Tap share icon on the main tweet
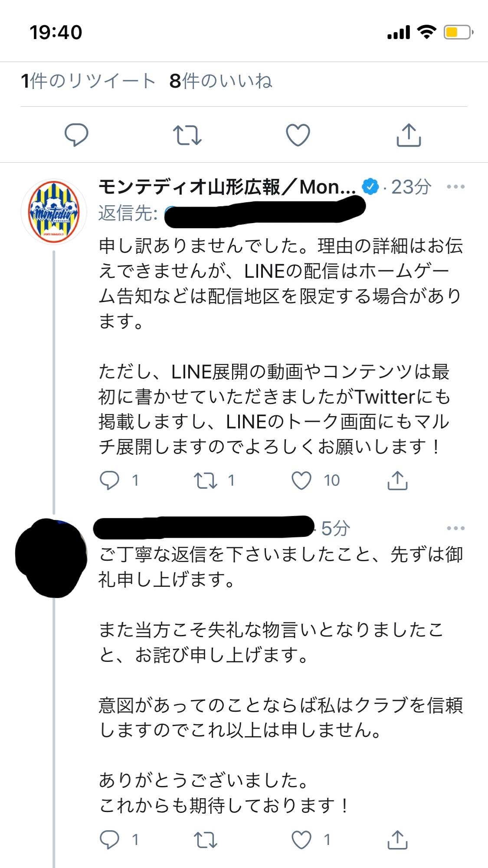The image size is (488, 868). (409, 135)
